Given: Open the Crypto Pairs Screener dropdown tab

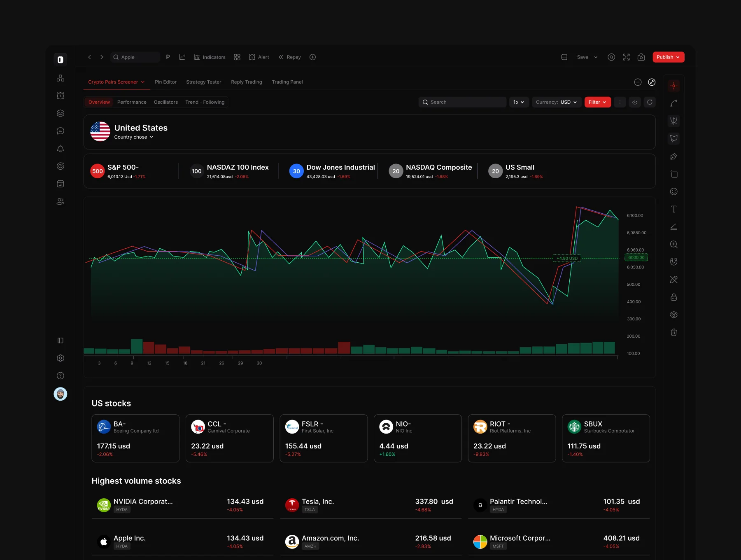Looking at the screenshot, I should tap(117, 82).
